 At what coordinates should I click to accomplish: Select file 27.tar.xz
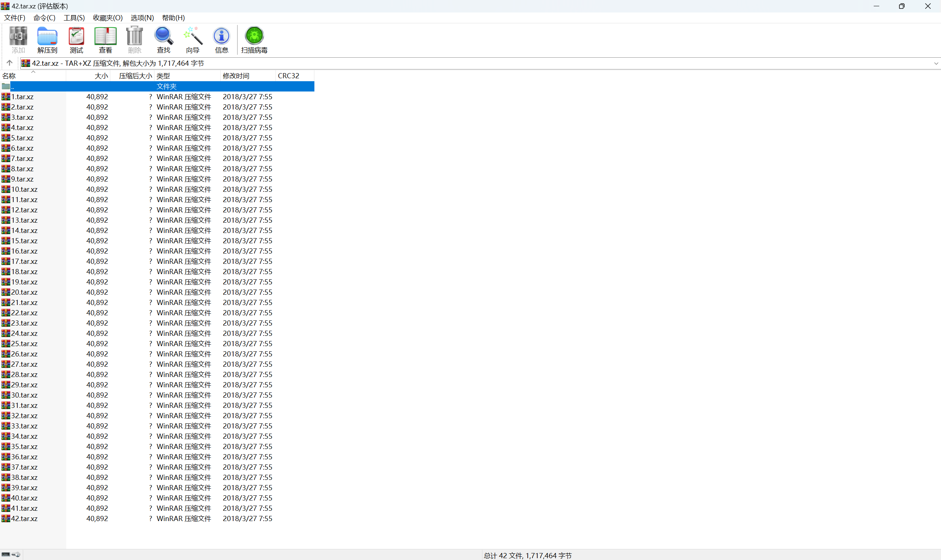pyautogui.click(x=24, y=364)
